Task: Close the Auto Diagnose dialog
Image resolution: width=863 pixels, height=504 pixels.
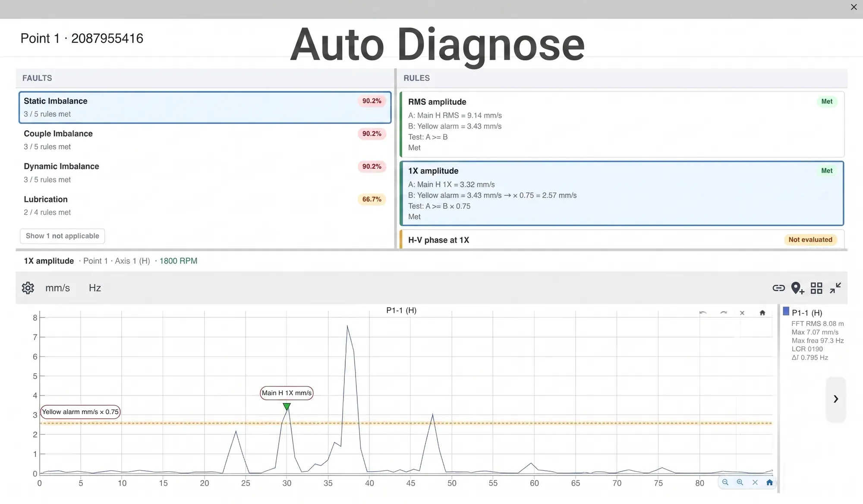Action: click(x=854, y=7)
